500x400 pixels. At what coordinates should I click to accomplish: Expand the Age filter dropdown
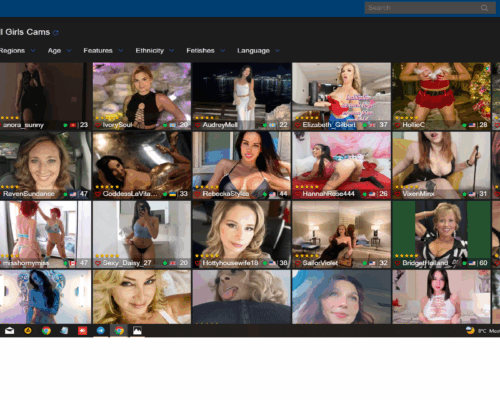(59, 51)
